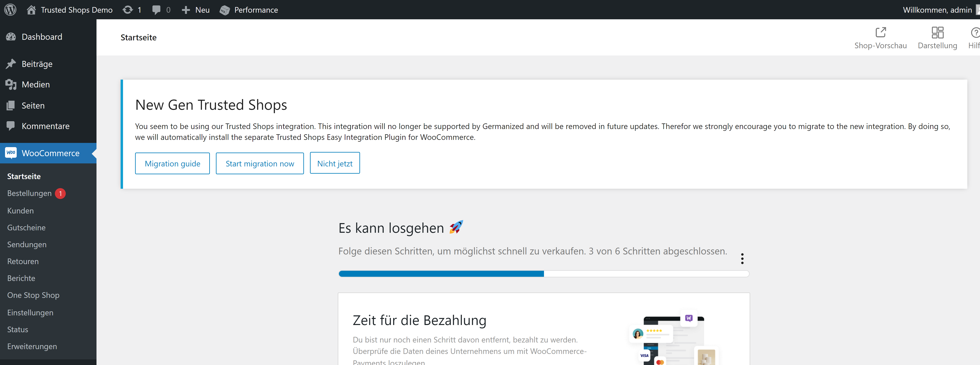Open Startseite submenu item

tap(24, 176)
